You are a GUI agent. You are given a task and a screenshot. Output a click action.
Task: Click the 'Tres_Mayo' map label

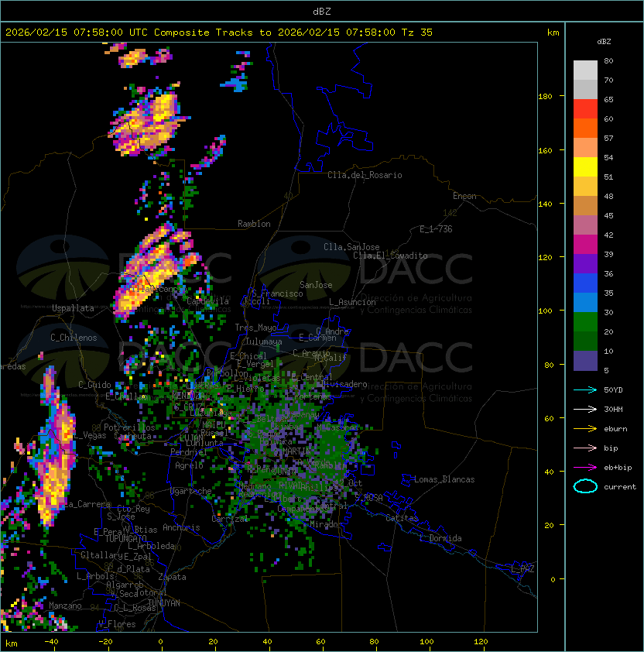(255, 328)
